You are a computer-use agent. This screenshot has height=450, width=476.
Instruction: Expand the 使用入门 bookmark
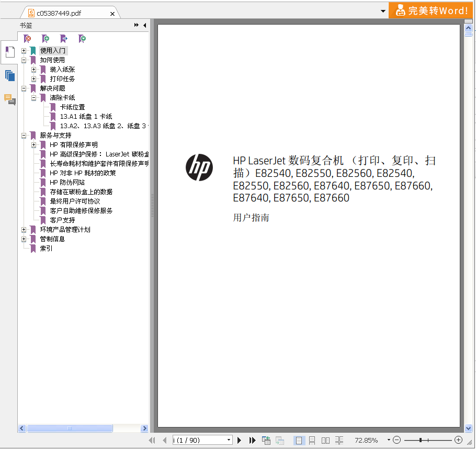(24, 51)
